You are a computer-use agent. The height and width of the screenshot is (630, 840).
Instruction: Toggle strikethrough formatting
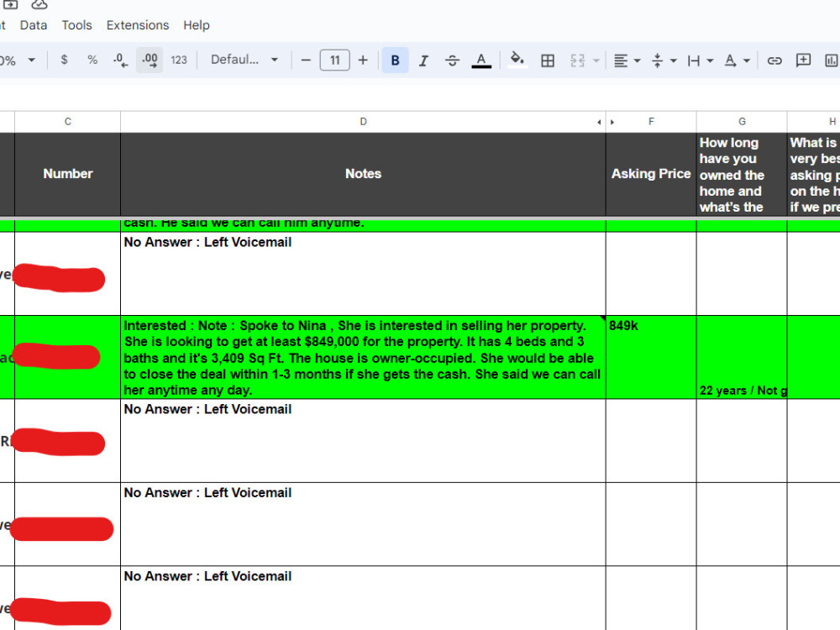click(452, 60)
